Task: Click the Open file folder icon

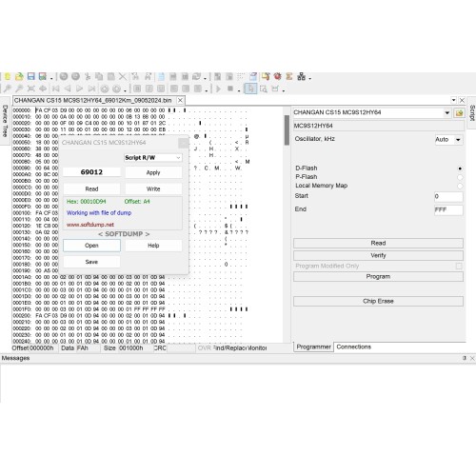Action: (x=19, y=76)
